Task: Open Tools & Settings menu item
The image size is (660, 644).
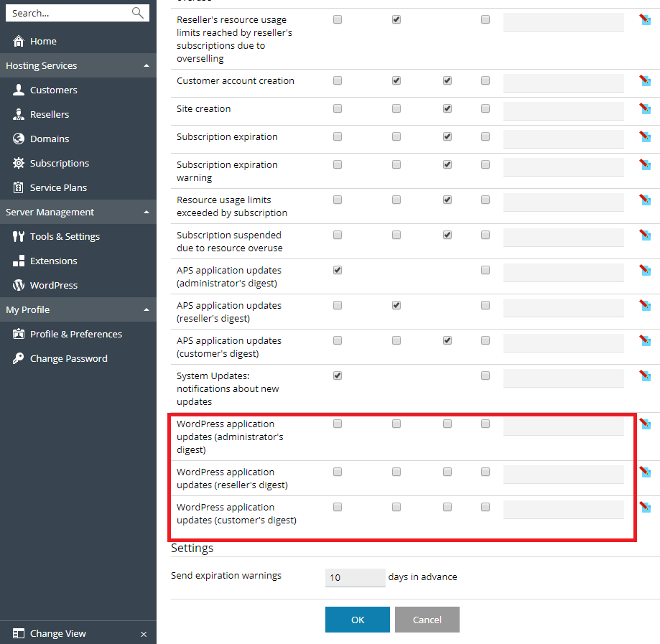Action: coord(65,236)
